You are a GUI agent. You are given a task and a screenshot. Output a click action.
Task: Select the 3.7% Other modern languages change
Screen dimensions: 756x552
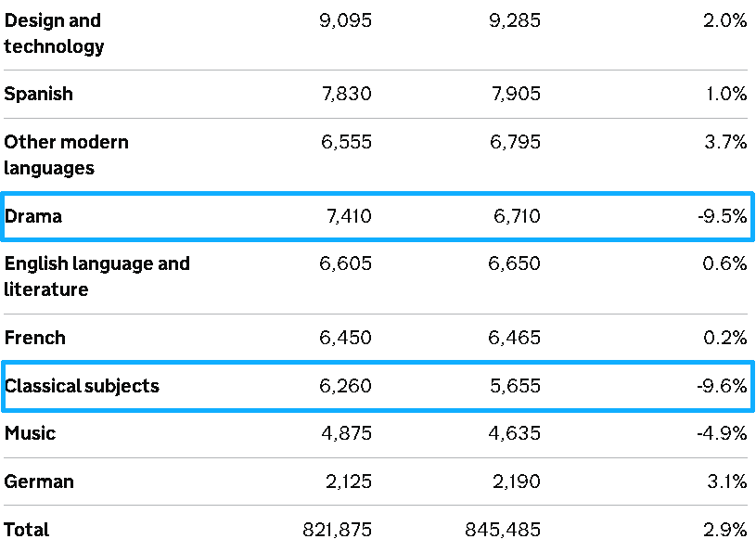click(725, 142)
